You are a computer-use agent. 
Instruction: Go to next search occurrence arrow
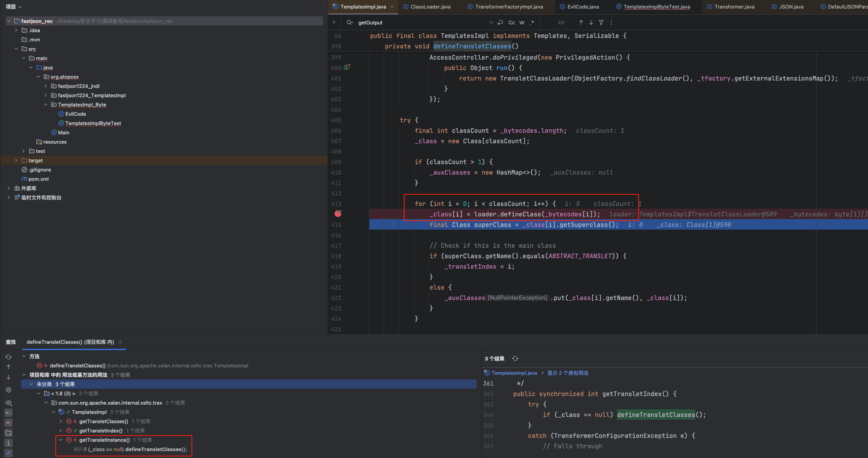coord(591,22)
